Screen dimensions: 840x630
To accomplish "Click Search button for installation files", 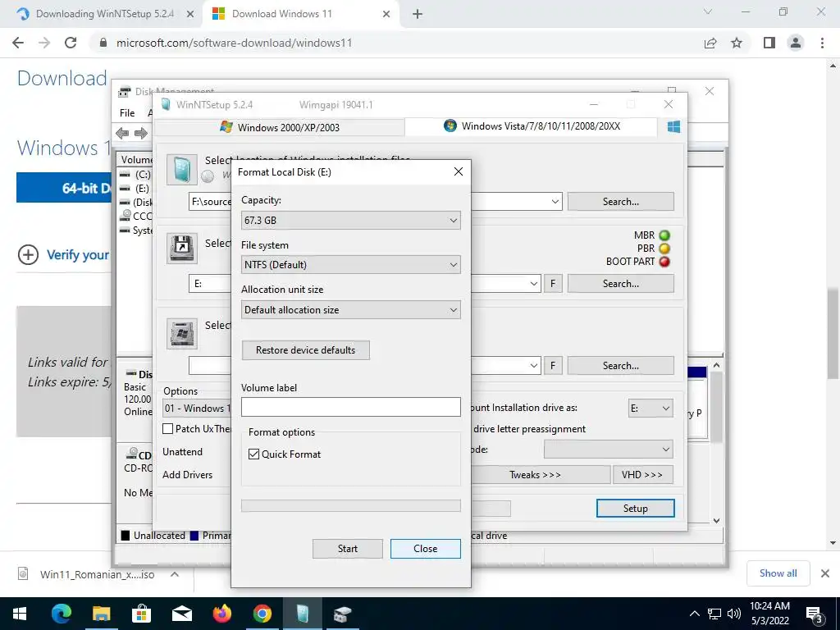I will click(620, 202).
